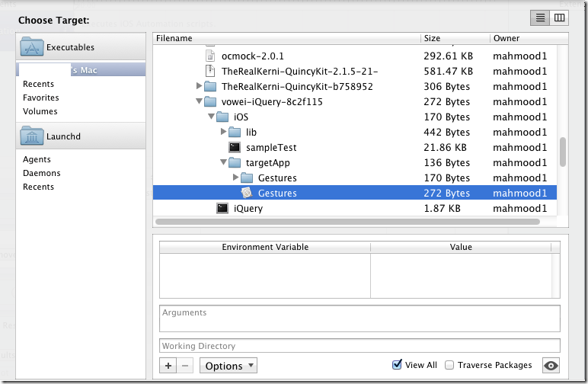Select the sampleTest executable icon

coord(235,147)
